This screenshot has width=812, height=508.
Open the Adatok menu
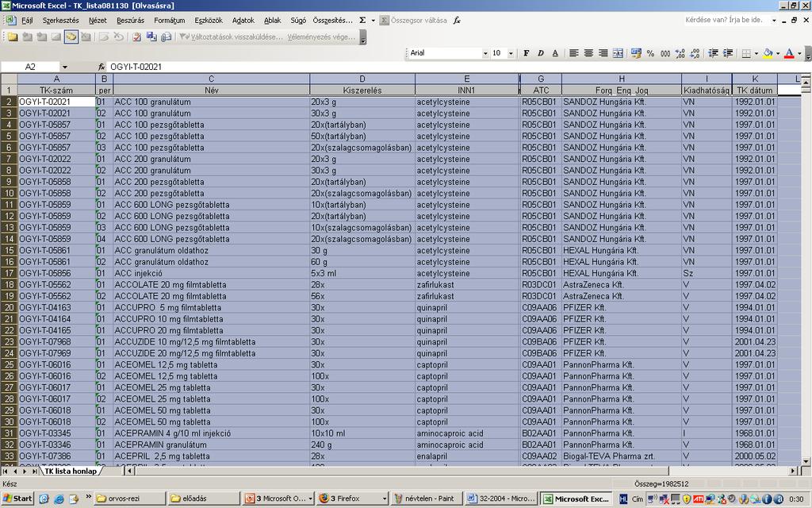coord(243,20)
